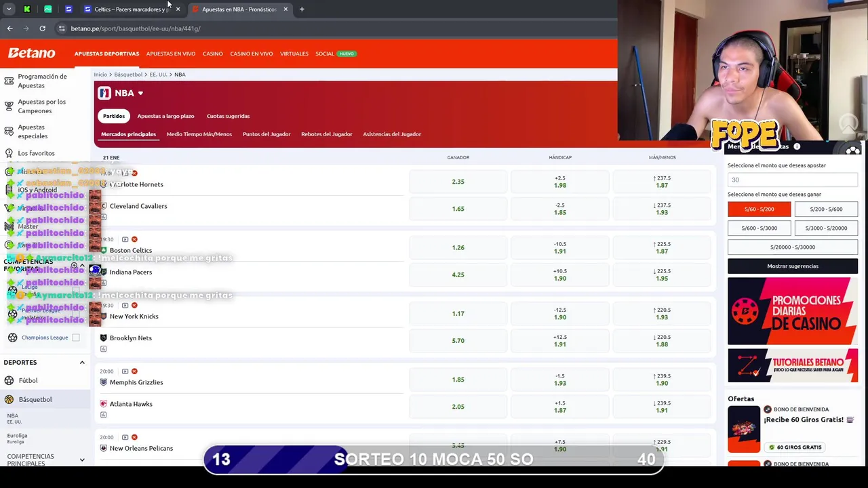
Task: Choose winnings range S/600 - S/3000
Action: click(759, 228)
